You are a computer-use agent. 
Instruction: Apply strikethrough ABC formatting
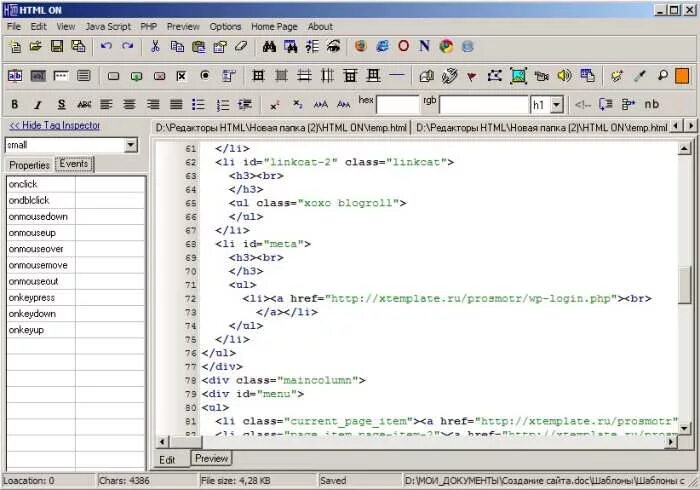click(84, 105)
